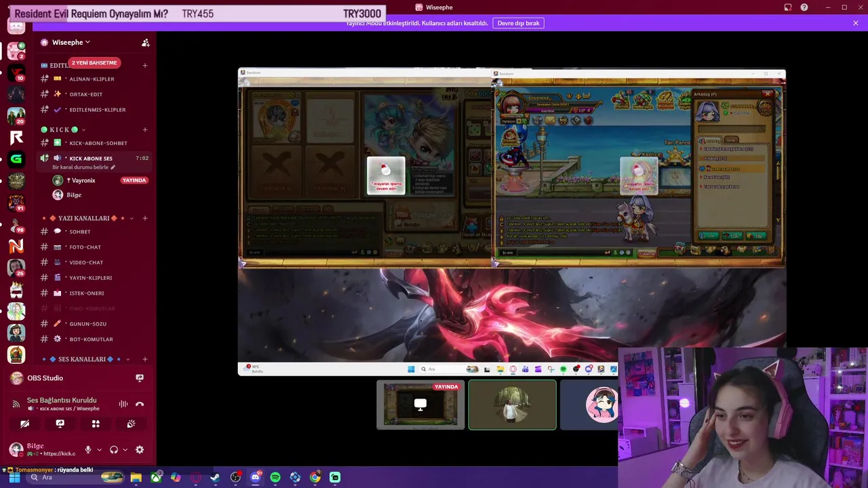868x488 pixels.
Task: Click the Bilge user avatar in bottom panel
Action: click(x=16, y=449)
